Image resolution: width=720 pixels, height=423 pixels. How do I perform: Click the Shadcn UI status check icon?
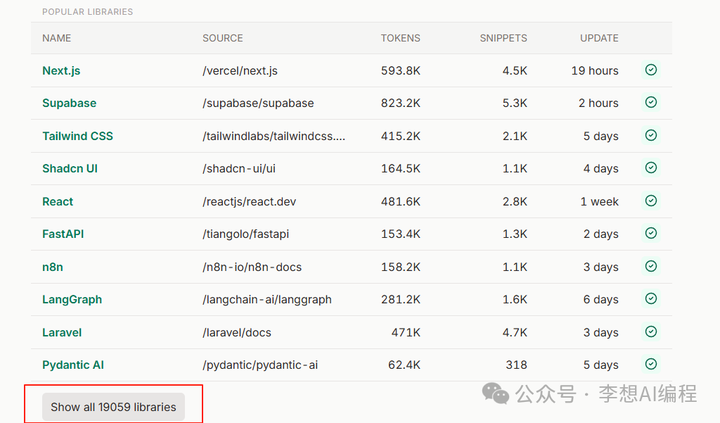pyautogui.click(x=651, y=168)
